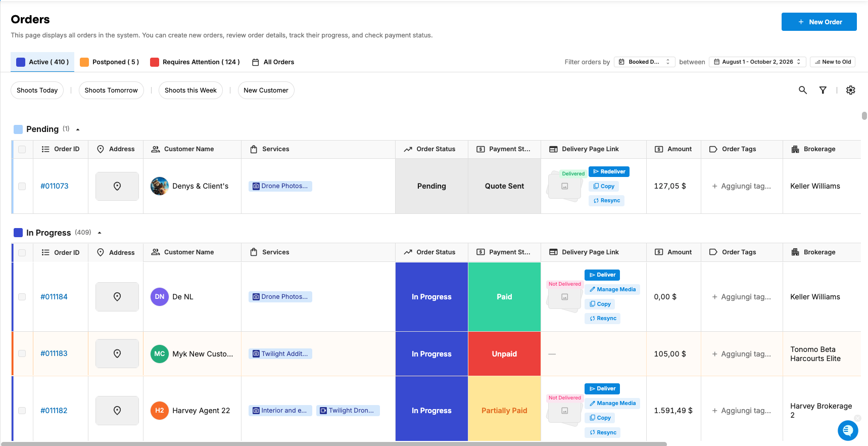
Task: Click the Resync button for order #011073
Action: point(607,201)
